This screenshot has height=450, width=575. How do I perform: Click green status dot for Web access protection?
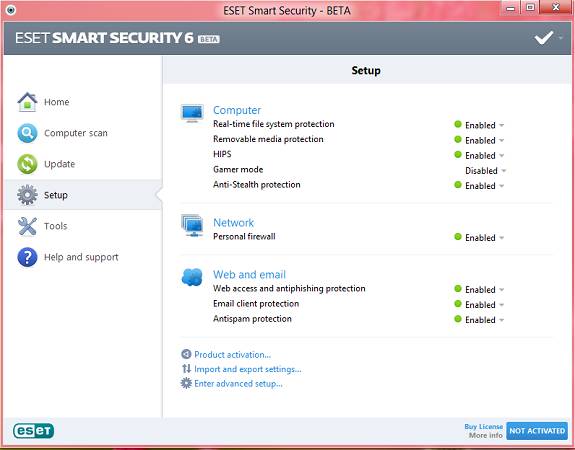point(458,288)
